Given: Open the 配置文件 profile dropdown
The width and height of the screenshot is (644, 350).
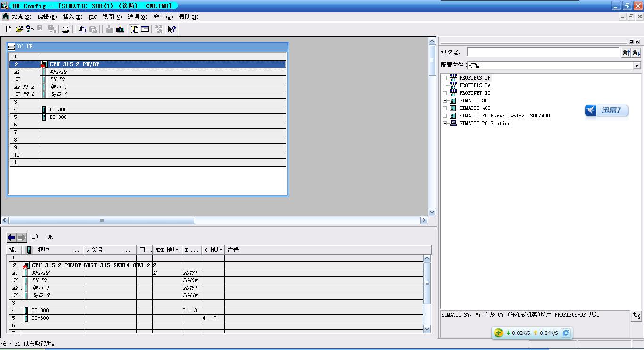Looking at the screenshot, I should [x=637, y=66].
